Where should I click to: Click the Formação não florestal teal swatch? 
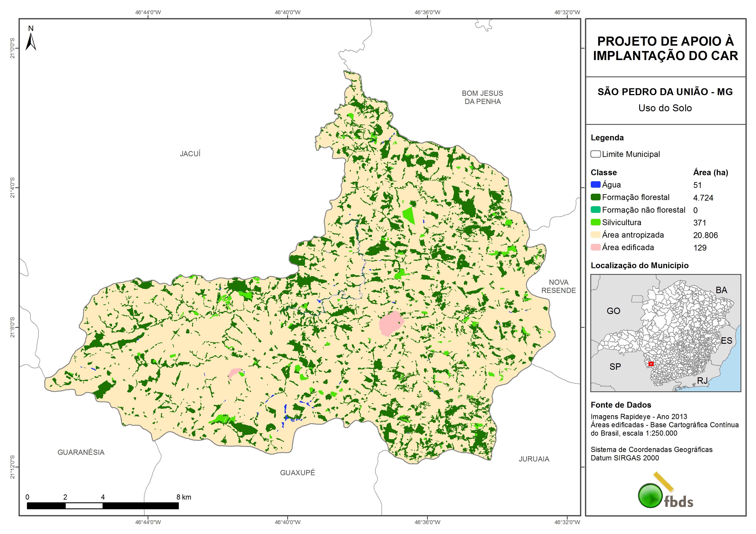click(x=595, y=210)
